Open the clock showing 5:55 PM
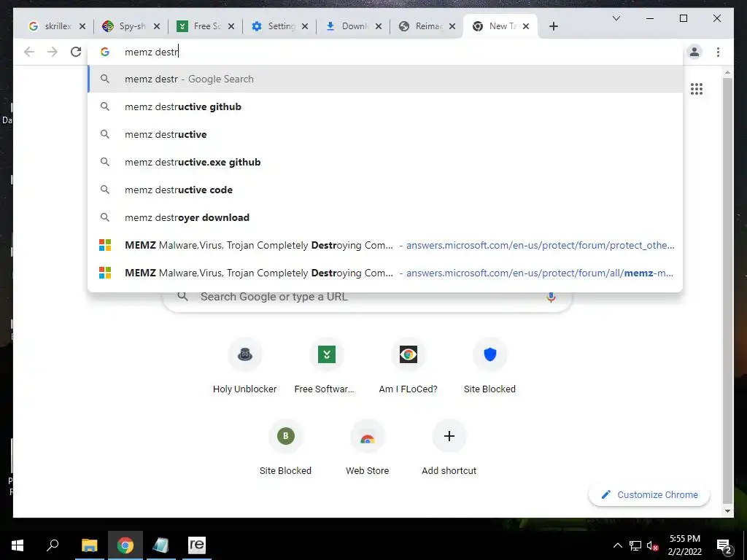This screenshot has width=747, height=560. 684,545
